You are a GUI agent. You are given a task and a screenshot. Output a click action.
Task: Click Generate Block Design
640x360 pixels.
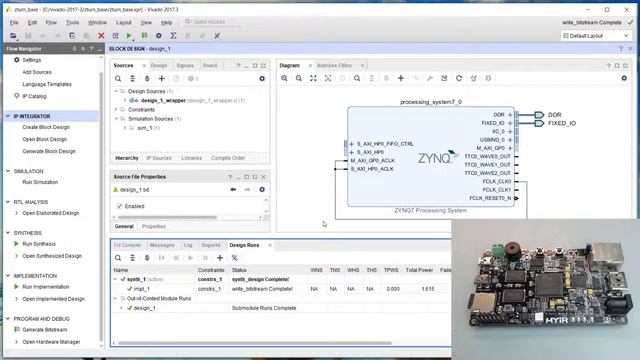(x=49, y=151)
